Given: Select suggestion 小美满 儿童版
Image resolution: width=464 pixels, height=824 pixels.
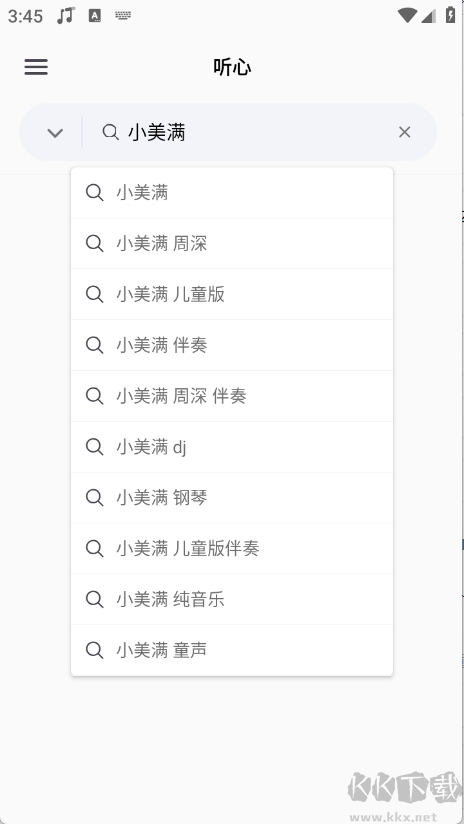Looking at the screenshot, I should [x=232, y=294].
